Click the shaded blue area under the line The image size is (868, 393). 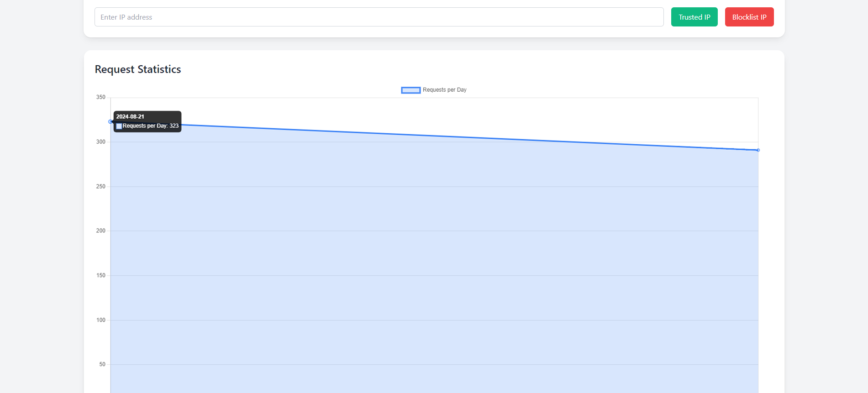click(434, 265)
